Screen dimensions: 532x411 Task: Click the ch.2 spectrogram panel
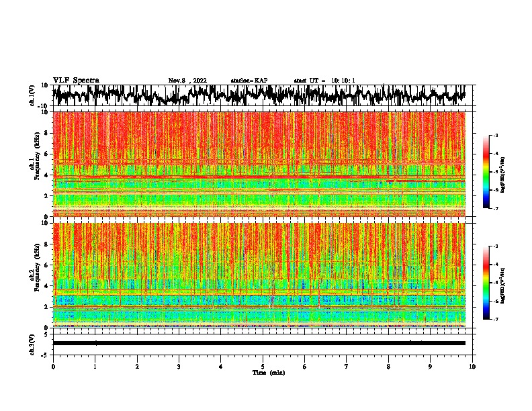click(x=259, y=275)
